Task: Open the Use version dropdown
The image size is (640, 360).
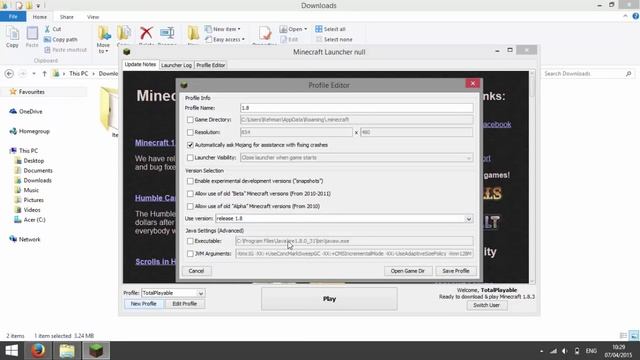Action: coord(469,219)
